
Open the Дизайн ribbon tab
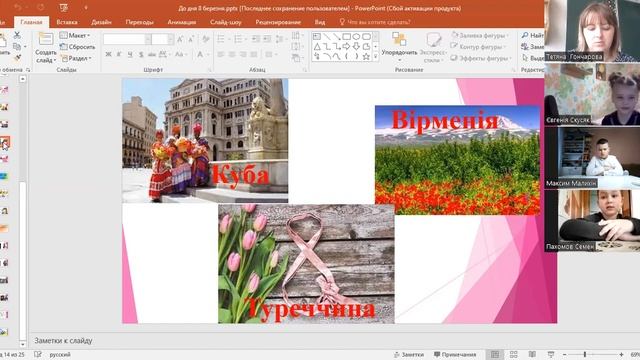point(101,22)
